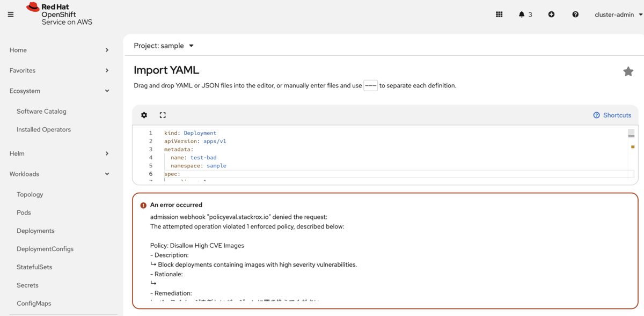Add Import YAML page to favorites star
The image size is (644, 316).
point(628,71)
